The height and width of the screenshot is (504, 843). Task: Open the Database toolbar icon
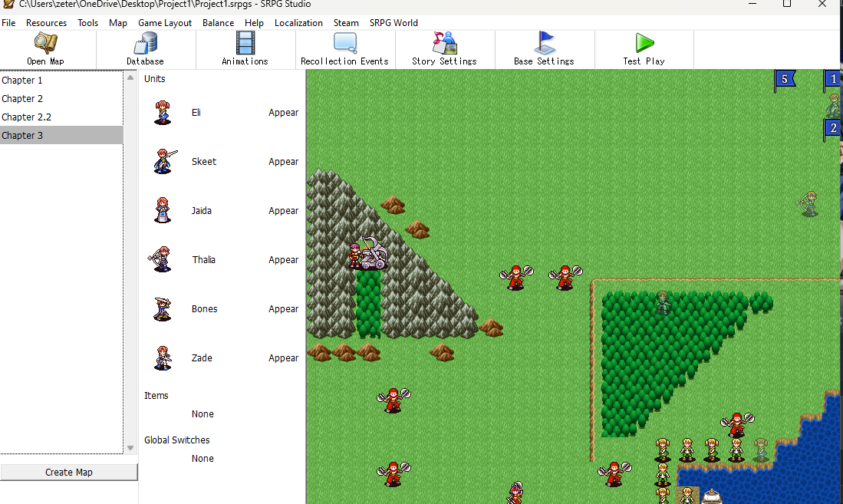[145, 43]
